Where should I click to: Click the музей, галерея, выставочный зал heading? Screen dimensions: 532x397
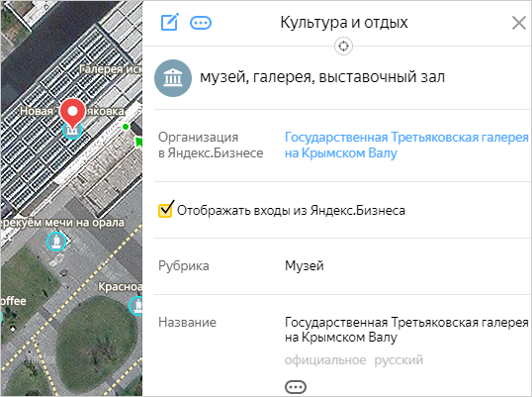click(322, 77)
